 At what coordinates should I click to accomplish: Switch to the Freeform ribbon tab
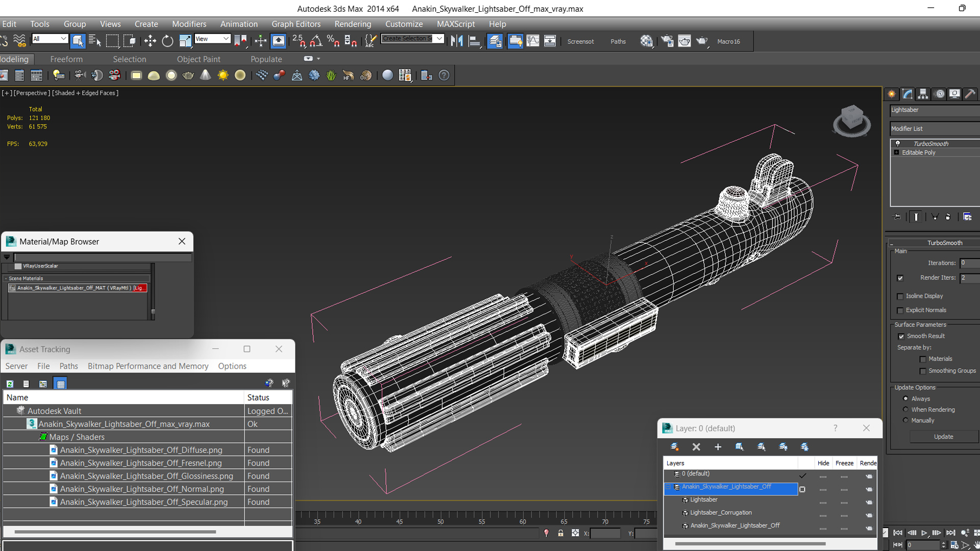[x=66, y=59]
